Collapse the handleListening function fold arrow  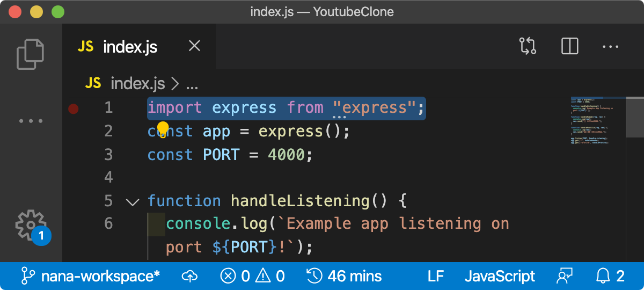coord(132,202)
